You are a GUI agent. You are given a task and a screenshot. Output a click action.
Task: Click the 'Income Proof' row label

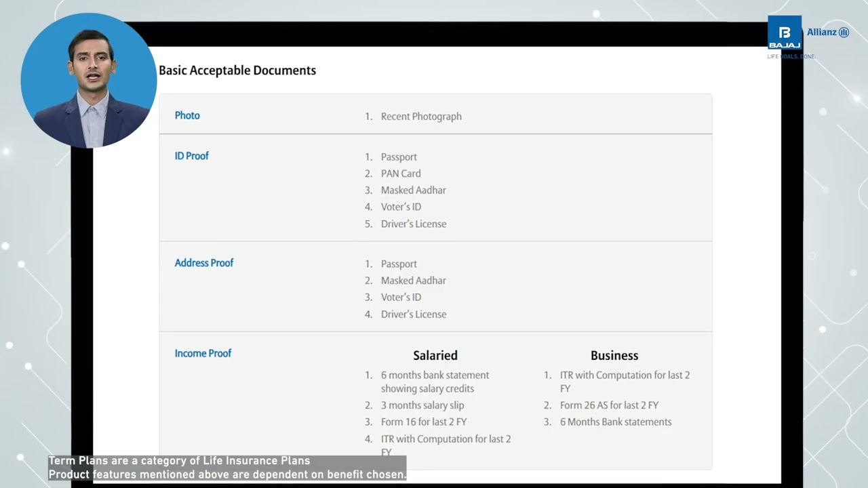point(203,353)
